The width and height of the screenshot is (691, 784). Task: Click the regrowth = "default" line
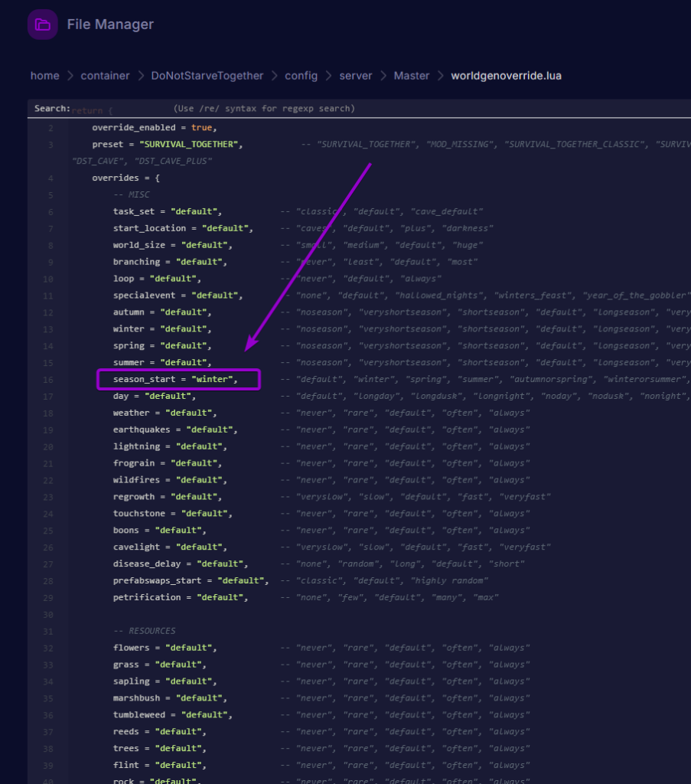[x=167, y=496]
